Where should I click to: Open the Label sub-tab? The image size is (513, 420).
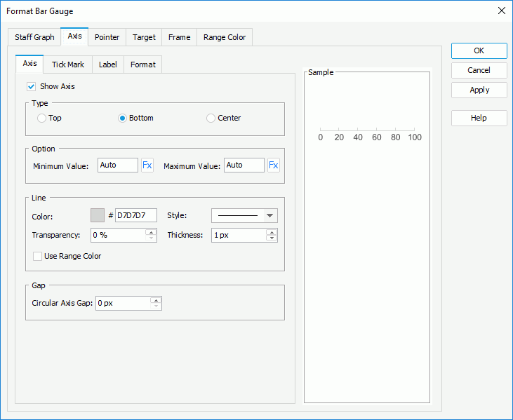pyautogui.click(x=108, y=65)
